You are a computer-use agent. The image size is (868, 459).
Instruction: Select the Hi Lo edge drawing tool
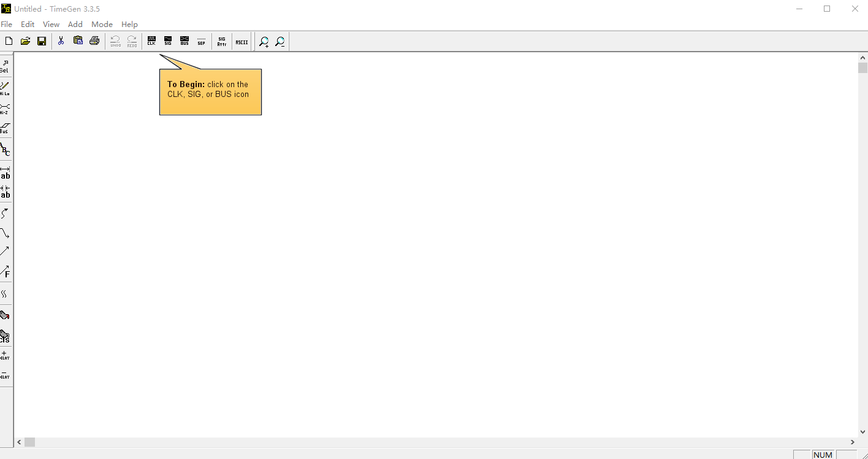pos(5,88)
